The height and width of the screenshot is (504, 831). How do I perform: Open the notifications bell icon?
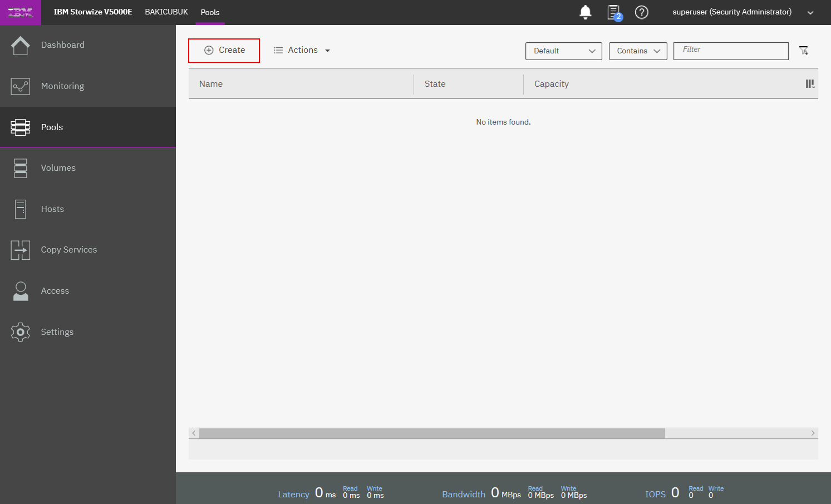585,12
